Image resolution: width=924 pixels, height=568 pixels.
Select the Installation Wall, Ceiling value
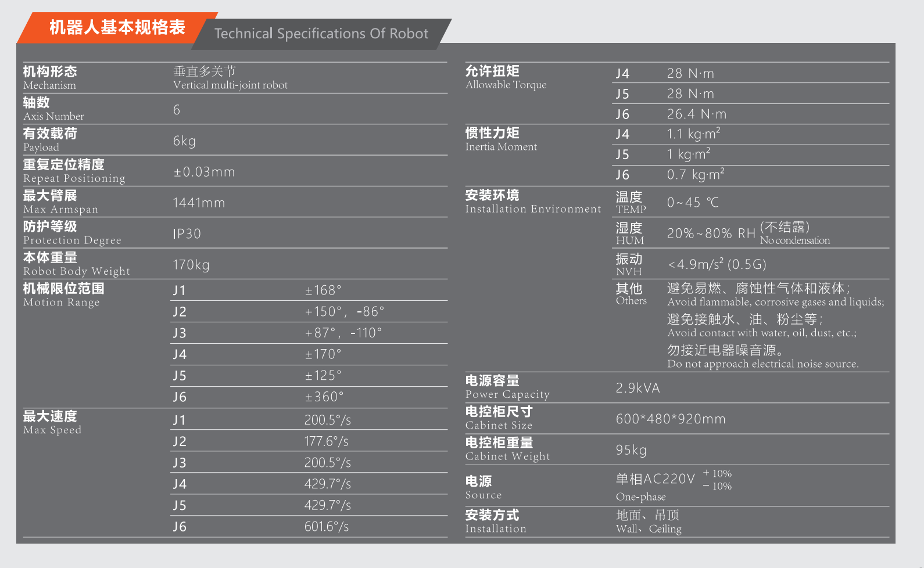pos(649,522)
